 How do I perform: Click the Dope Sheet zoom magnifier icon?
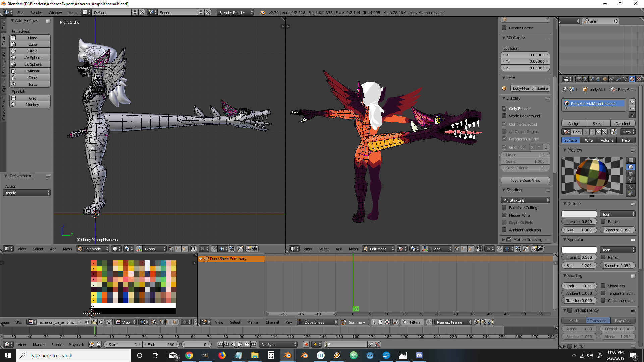pyautogui.click(x=396, y=322)
